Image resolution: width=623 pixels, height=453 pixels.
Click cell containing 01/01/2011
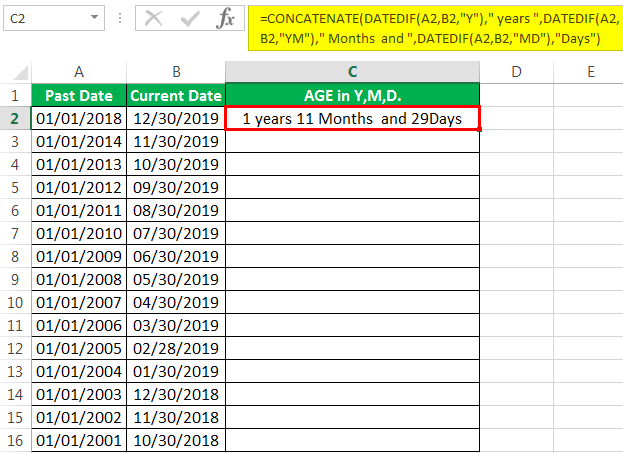79,210
